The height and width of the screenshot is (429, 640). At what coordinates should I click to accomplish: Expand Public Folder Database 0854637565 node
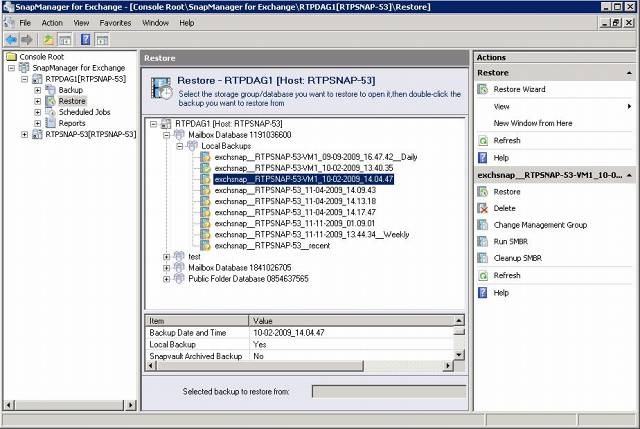[167, 279]
